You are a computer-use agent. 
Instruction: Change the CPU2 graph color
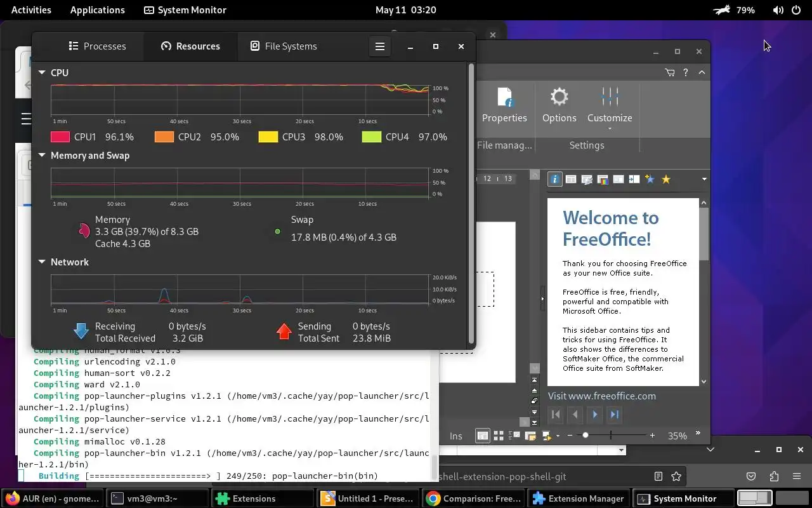pos(164,137)
